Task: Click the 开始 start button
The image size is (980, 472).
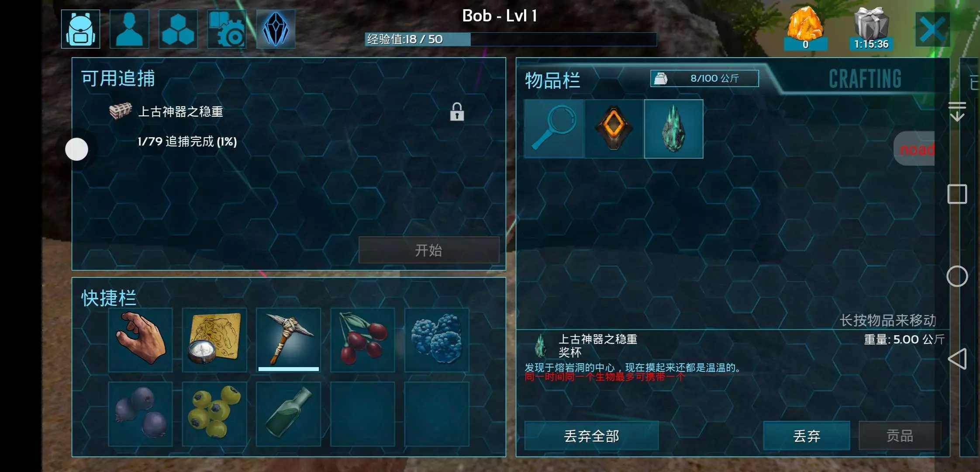Action: tap(429, 250)
